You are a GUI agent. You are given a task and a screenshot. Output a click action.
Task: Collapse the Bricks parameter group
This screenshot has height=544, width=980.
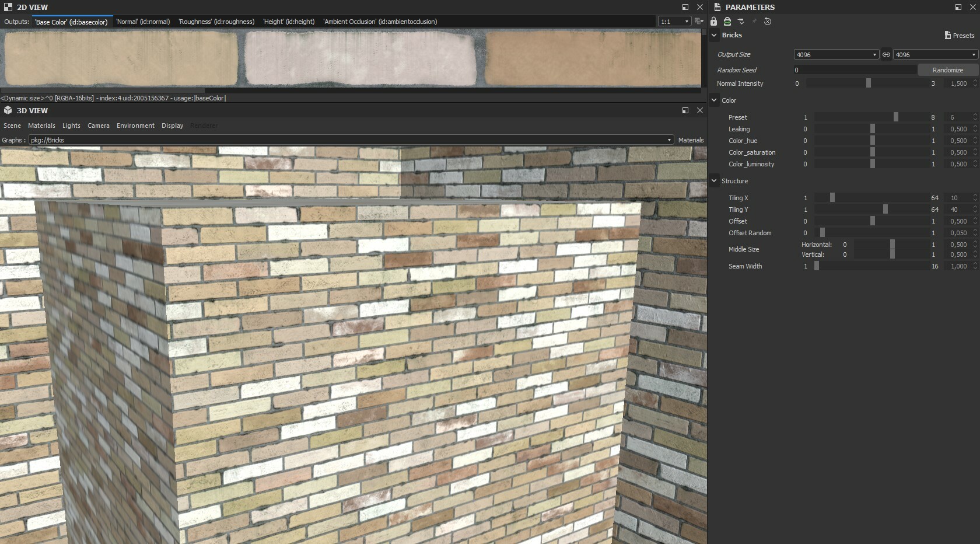point(714,35)
